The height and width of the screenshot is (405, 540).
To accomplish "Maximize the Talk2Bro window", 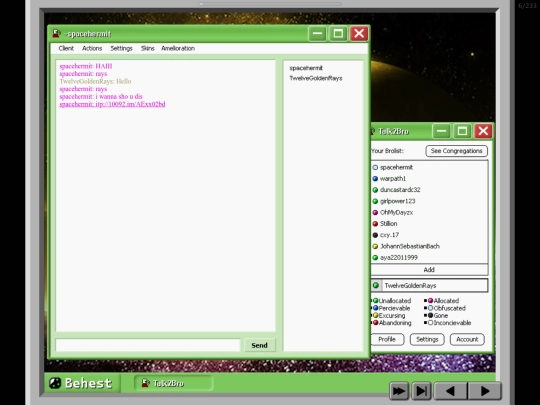I will tap(462, 131).
